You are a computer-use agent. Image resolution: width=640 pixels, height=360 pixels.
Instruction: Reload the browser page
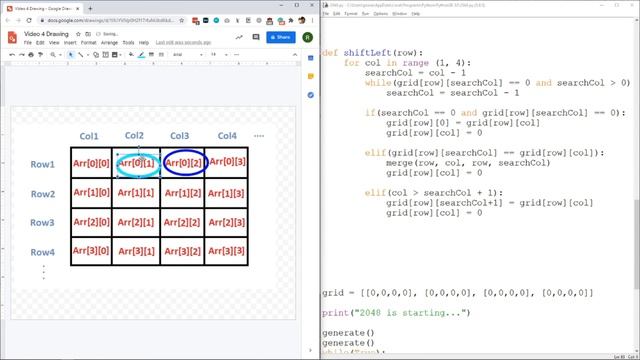point(29,20)
